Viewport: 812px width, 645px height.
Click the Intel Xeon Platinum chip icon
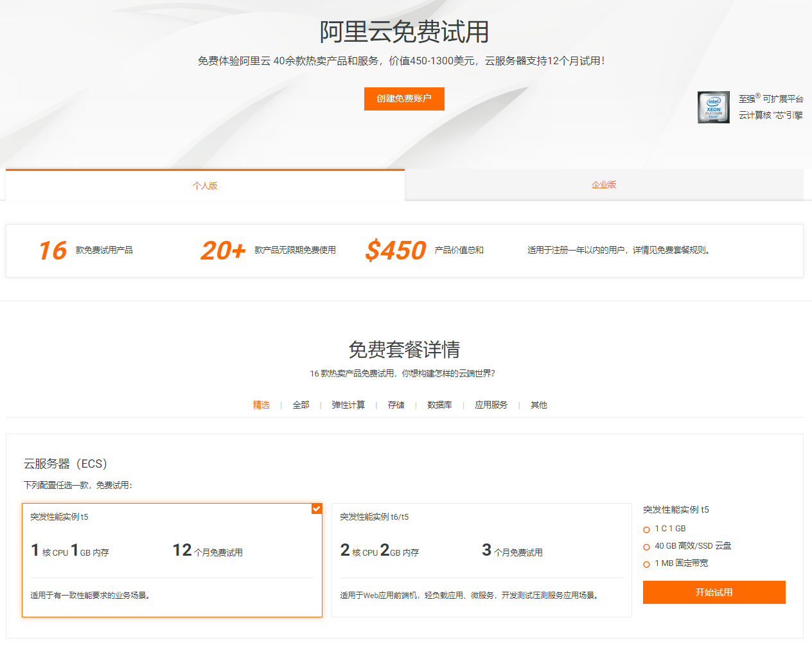(713, 107)
